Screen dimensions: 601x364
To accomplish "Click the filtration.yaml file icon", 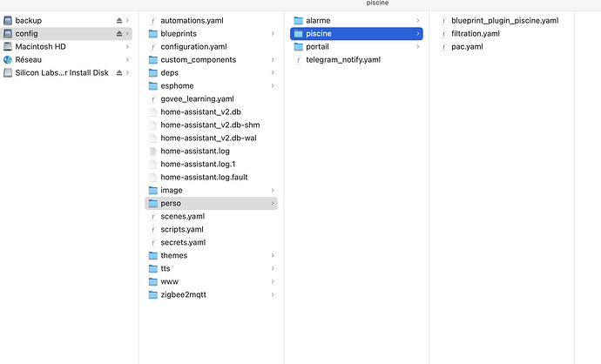I will [443, 34].
